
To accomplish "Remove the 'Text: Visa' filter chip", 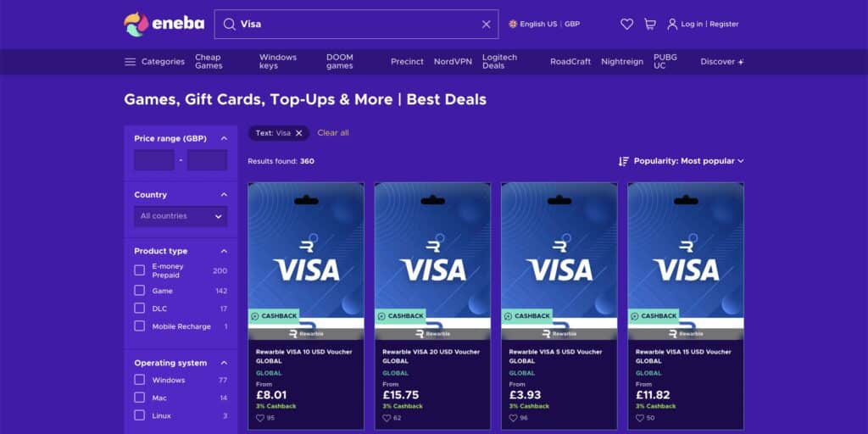I will (x=299, y=133).
